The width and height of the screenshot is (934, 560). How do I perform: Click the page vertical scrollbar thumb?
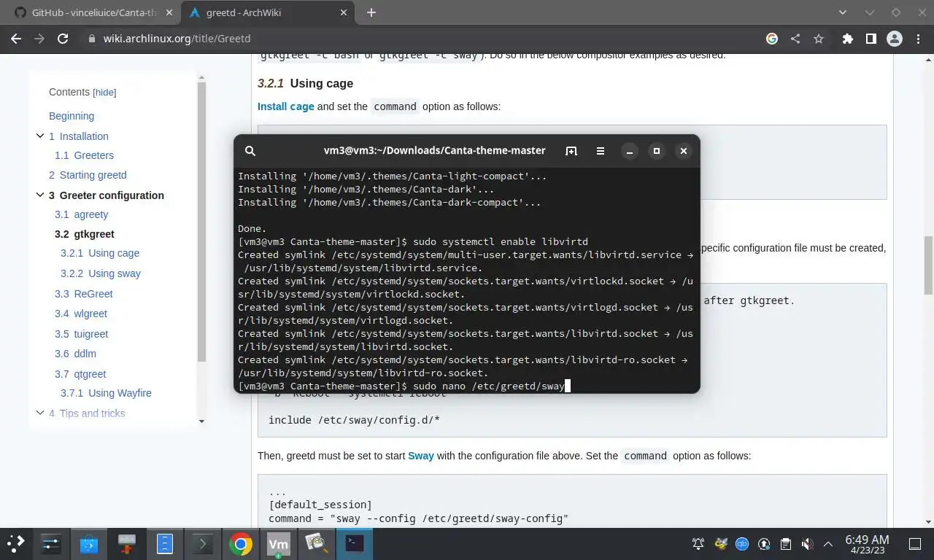(x=928, y=265)
